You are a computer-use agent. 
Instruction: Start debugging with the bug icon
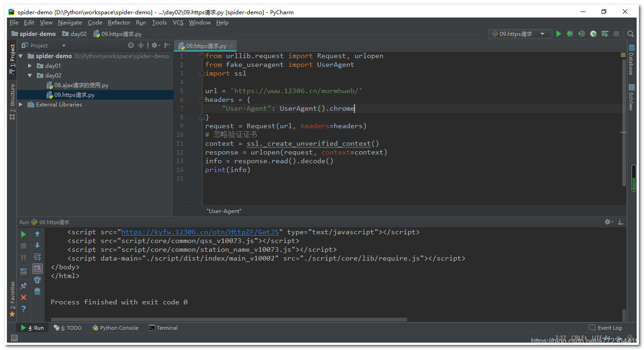coord(570,34)
